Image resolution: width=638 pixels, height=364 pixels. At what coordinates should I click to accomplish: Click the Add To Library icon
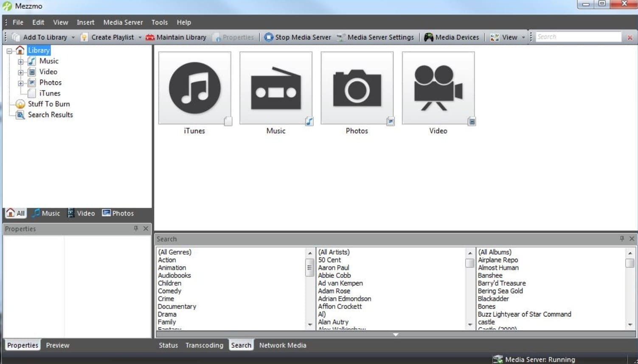16,37
